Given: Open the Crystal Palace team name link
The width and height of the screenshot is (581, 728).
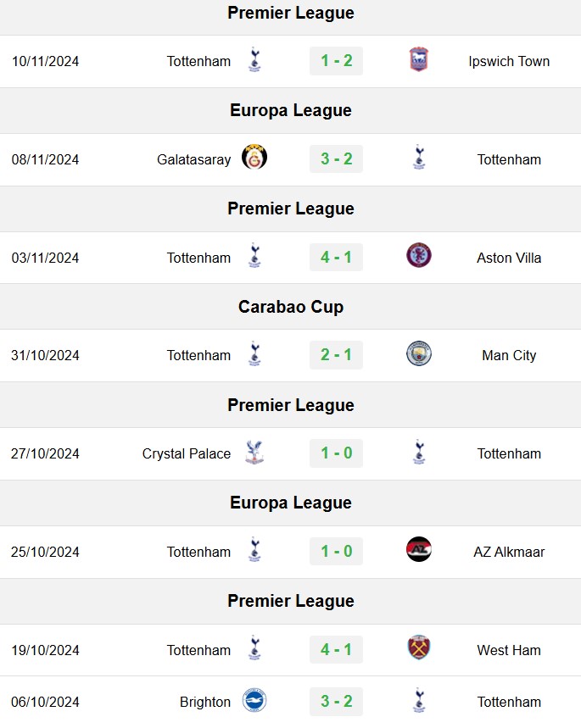Looking at the screenshot, I should [187, 453].
